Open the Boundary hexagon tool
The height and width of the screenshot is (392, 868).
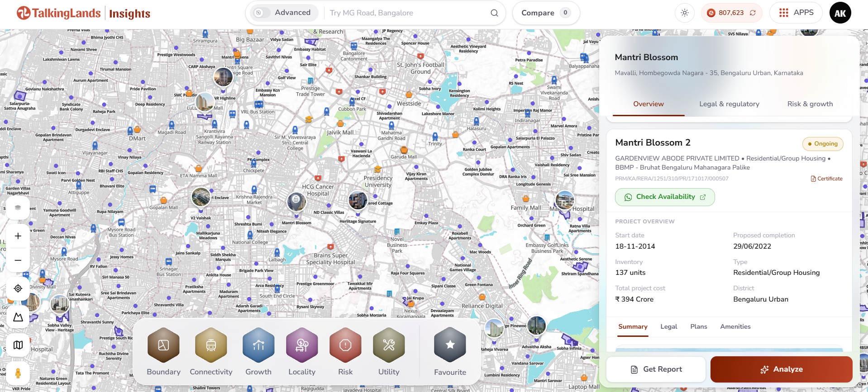(163, 345)
